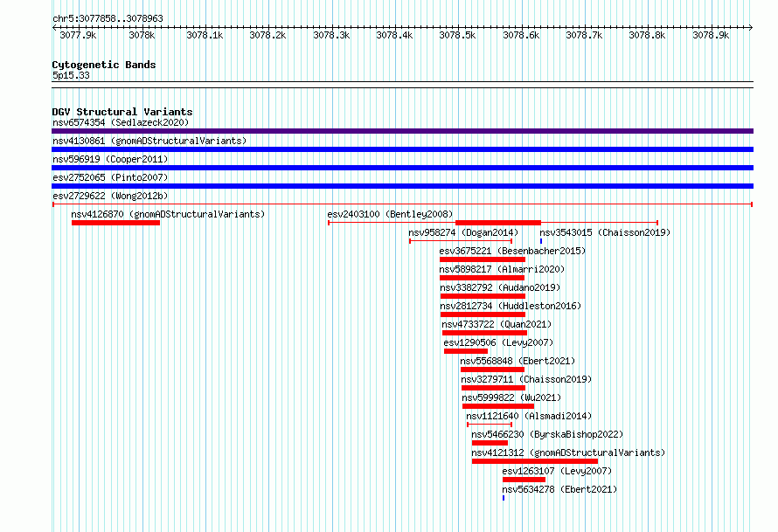Viewport: 778px width, 532px height.
Task: Select the thin red nsv958274 span line
Action: (461, 241)
